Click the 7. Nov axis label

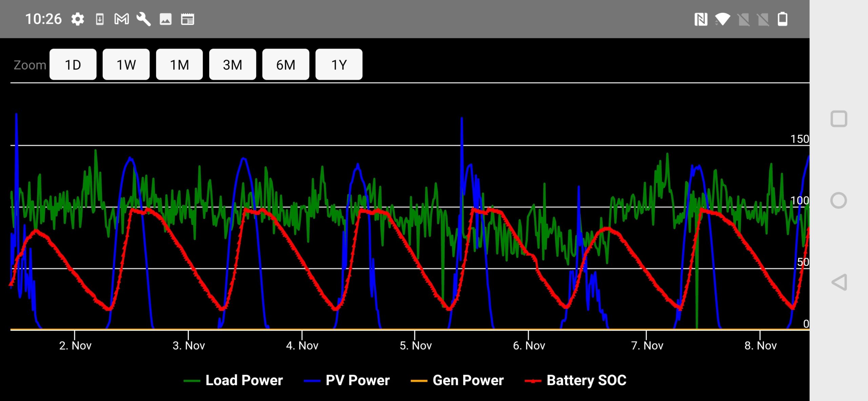coord(647,345)
